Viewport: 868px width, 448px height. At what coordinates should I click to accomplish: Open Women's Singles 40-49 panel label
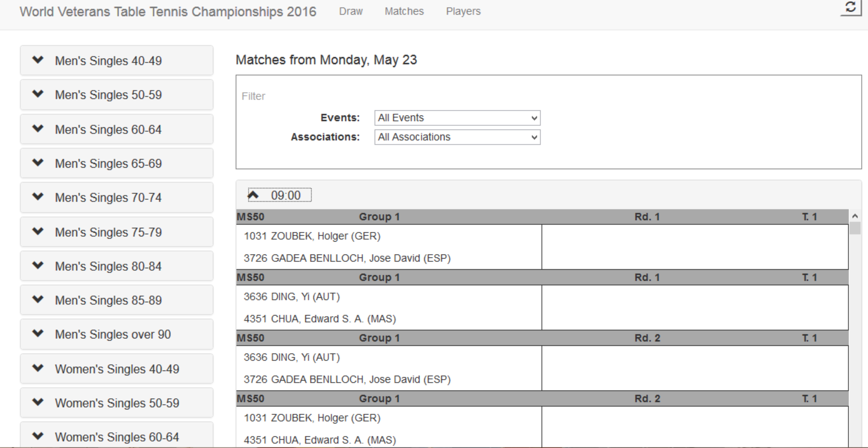click(x=117, y=369)
